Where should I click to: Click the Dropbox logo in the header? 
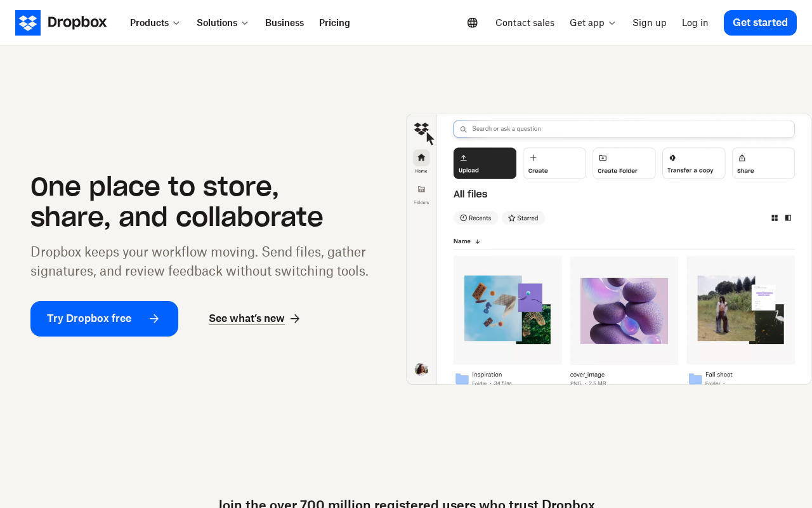pyautogui.click(x=61, y=23)
